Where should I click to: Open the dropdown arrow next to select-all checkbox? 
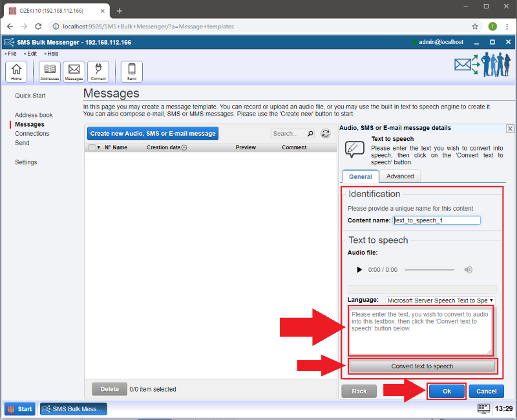point(99,147)
